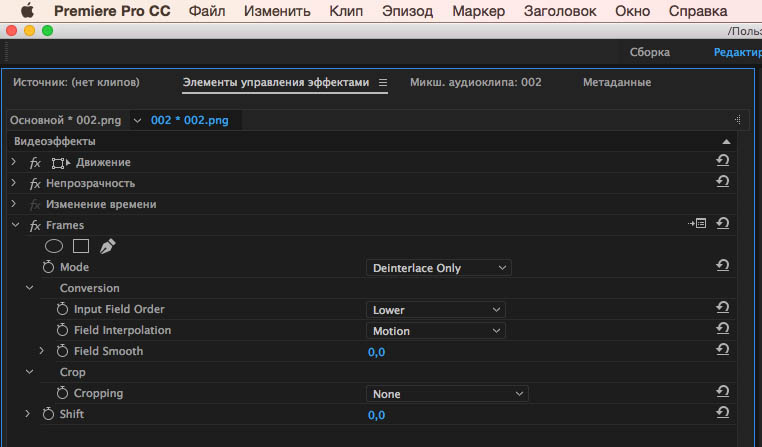Image resolution: width=762 pixels, height=447 pixels.
Task: Toggle the fx switch for Frames
Action: (35, 225)
